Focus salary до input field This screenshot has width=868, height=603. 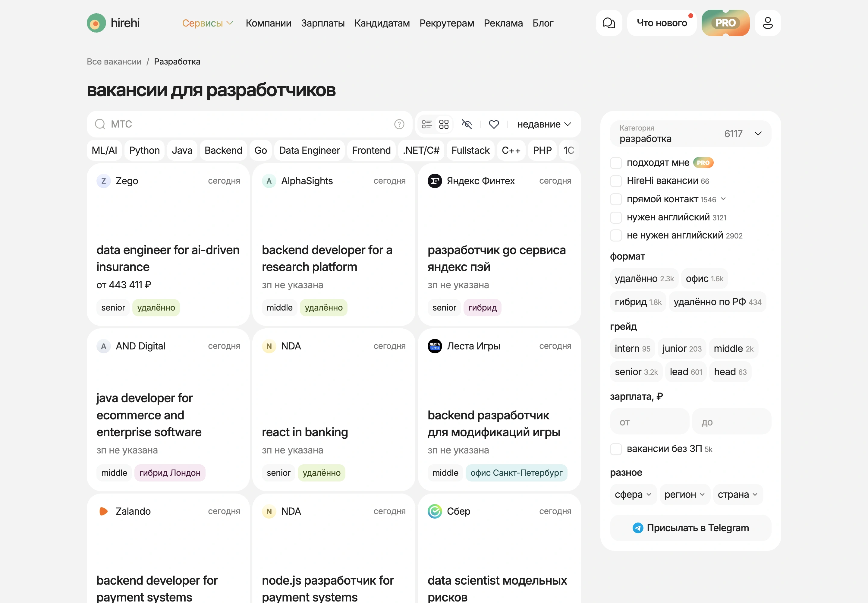[x=732, y=421]
